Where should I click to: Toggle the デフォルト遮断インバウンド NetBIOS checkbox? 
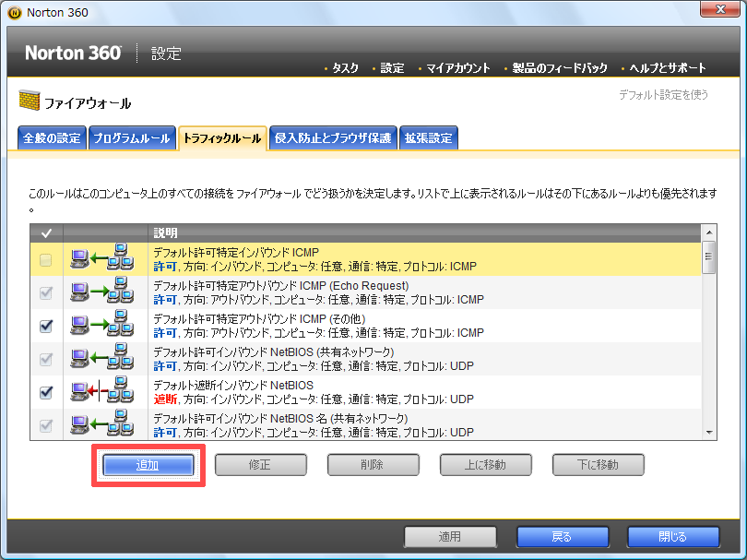46,392
